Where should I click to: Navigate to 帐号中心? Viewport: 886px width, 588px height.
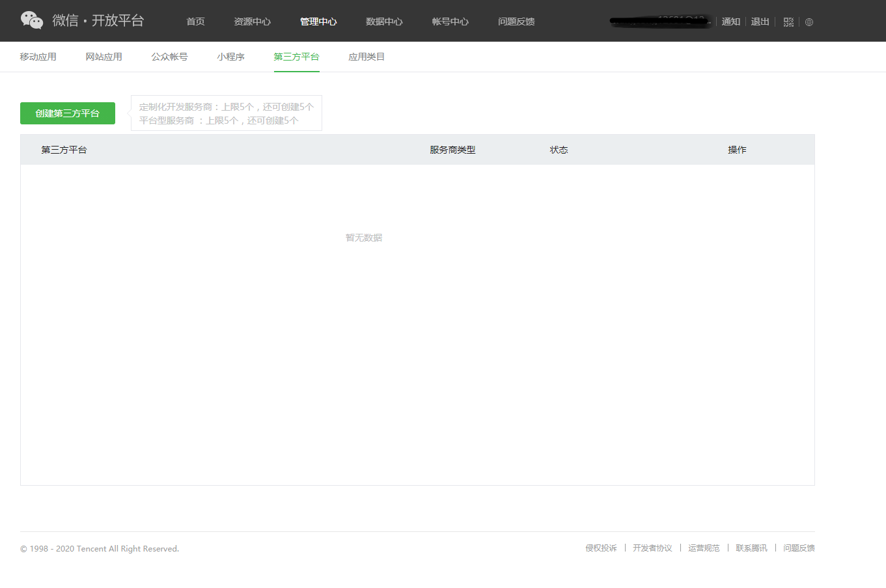pyautogui.click(x=450, y=21)
